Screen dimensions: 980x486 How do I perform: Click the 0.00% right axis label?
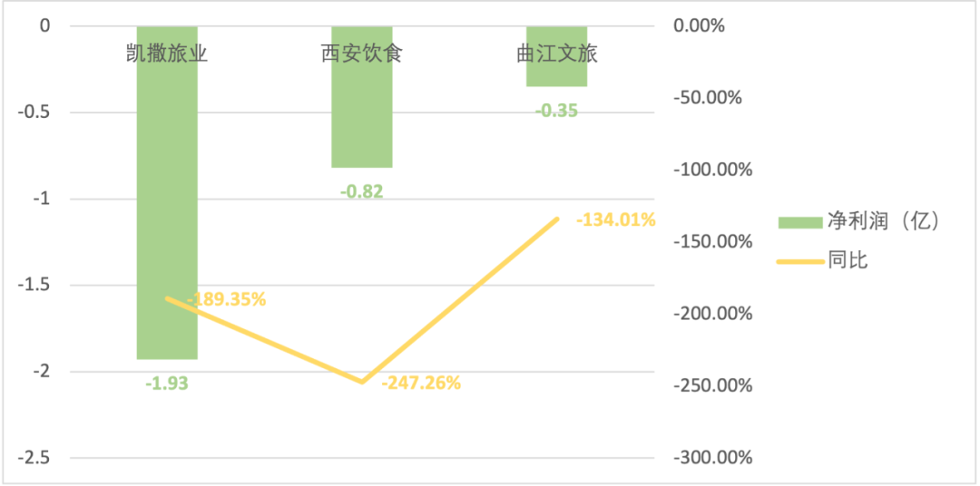pyautogui.click(x=700, y=25)
